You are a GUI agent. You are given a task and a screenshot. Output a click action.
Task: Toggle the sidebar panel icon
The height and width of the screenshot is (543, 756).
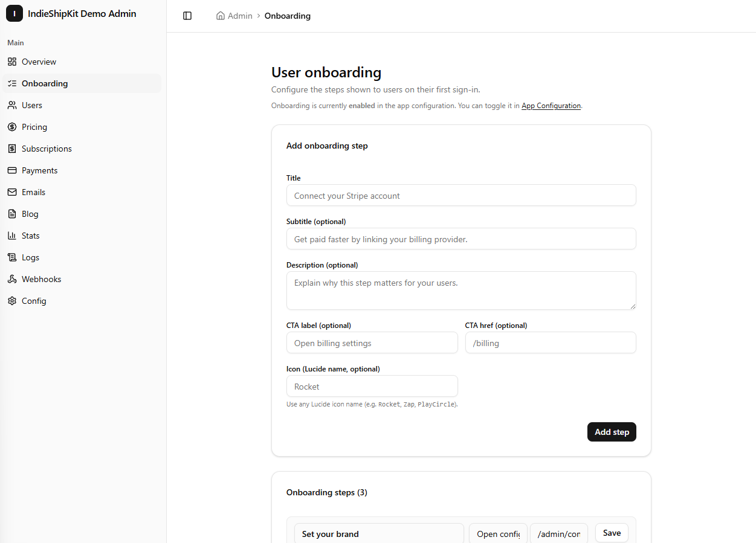pos(187,16)
